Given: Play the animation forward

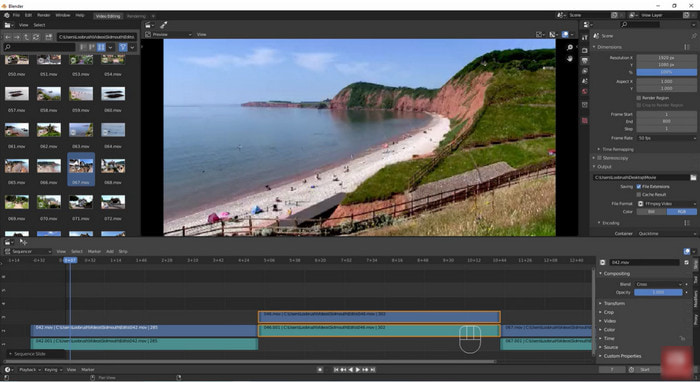Looking at the screenshot, I should pos(358,370).
